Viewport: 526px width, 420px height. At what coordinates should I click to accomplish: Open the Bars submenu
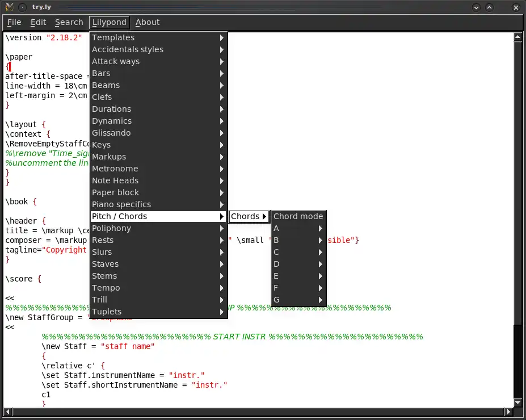coord(158,73)
